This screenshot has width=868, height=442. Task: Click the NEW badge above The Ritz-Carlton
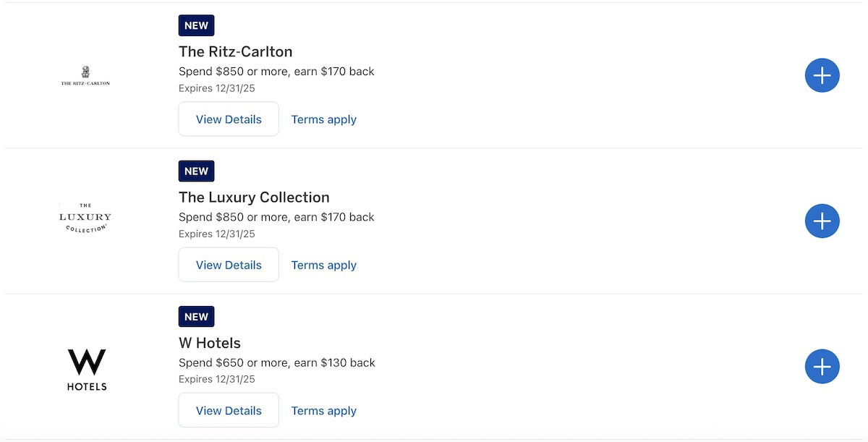coord(196,25)
